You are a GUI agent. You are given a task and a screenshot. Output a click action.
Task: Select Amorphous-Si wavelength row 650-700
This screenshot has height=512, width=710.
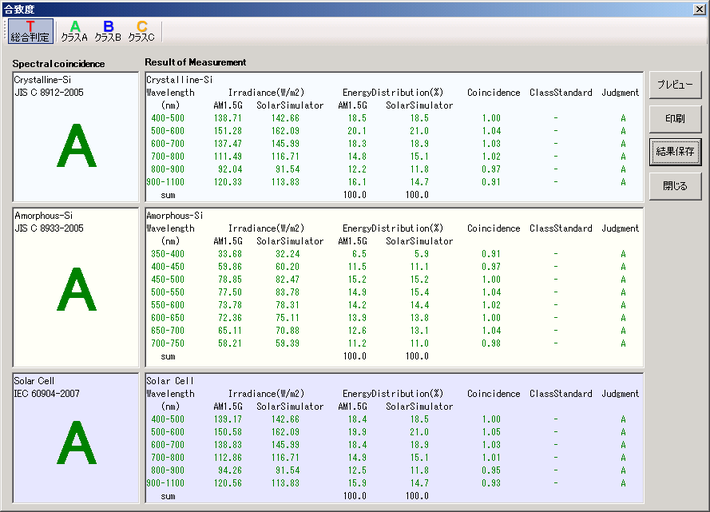pyautogui.click(x=168, y=330)
